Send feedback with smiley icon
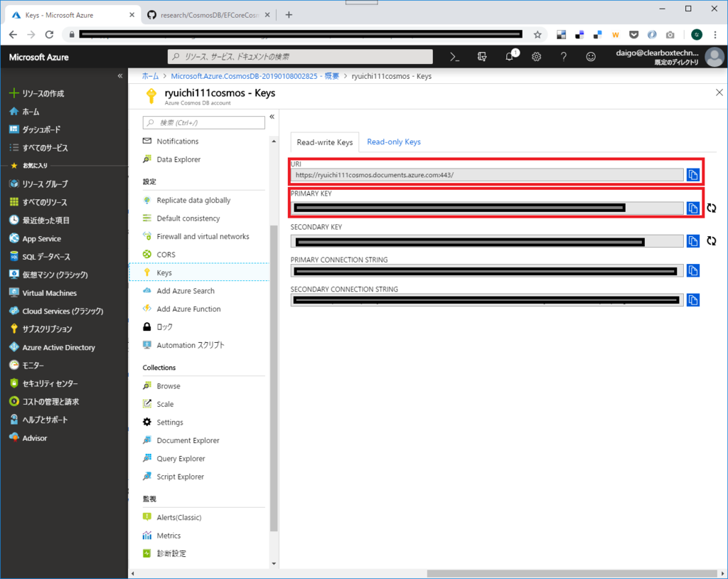Image resolution: width=728 pixels, height=579 pixels. pyautogui.click(x=591, y=57)
